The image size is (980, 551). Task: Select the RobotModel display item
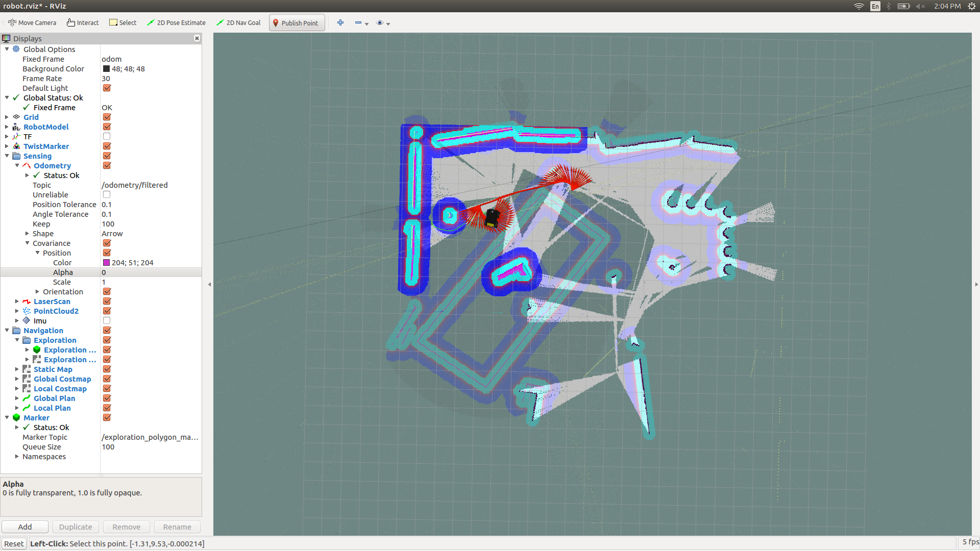pyautogui.click(x=46, y=127)
